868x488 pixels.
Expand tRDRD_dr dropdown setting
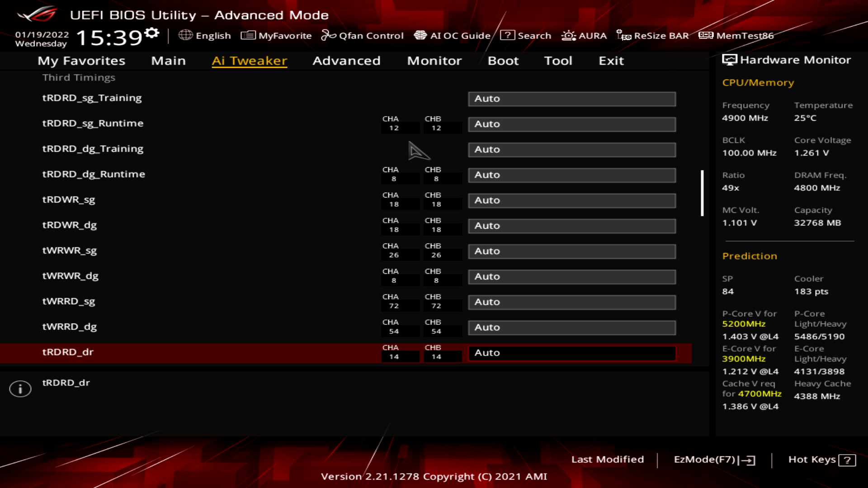coord(571,352)
